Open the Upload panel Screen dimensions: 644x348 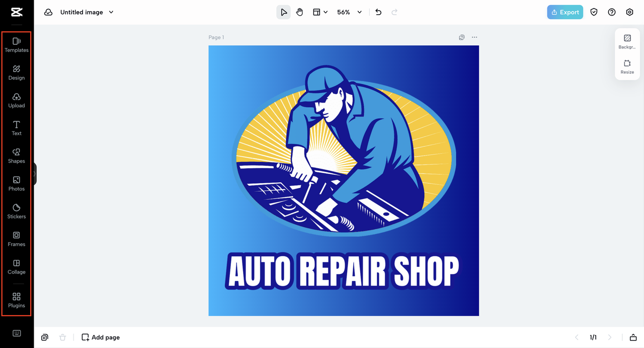click(x=17, y=100)
